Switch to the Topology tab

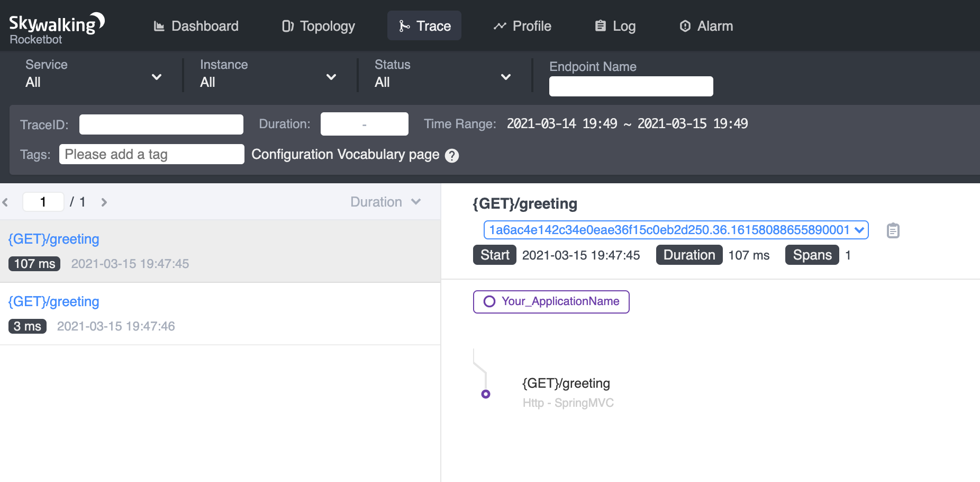coord(318,26)
